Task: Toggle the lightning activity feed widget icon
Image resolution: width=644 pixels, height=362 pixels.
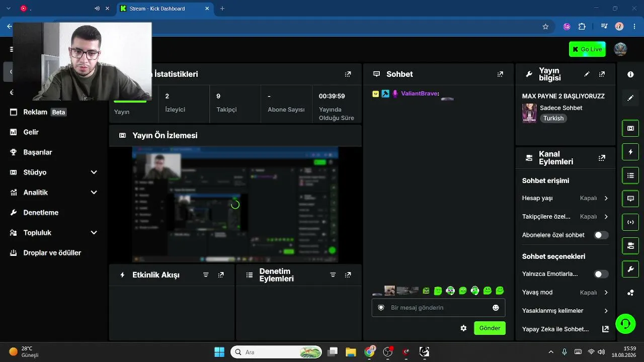Action: click(630, 152)
